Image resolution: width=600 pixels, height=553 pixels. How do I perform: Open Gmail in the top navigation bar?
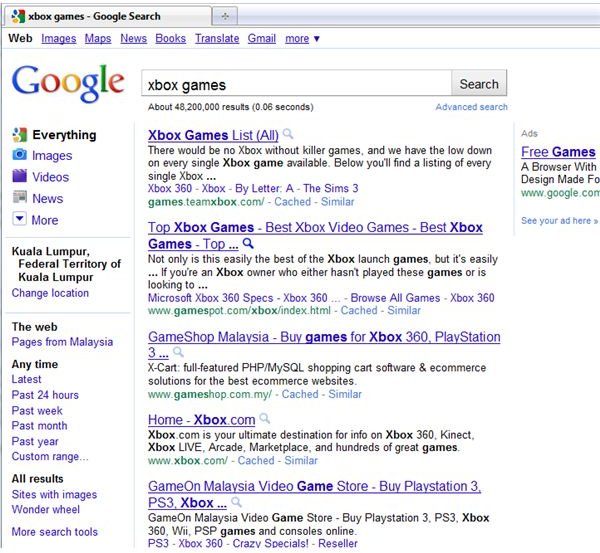262,39
